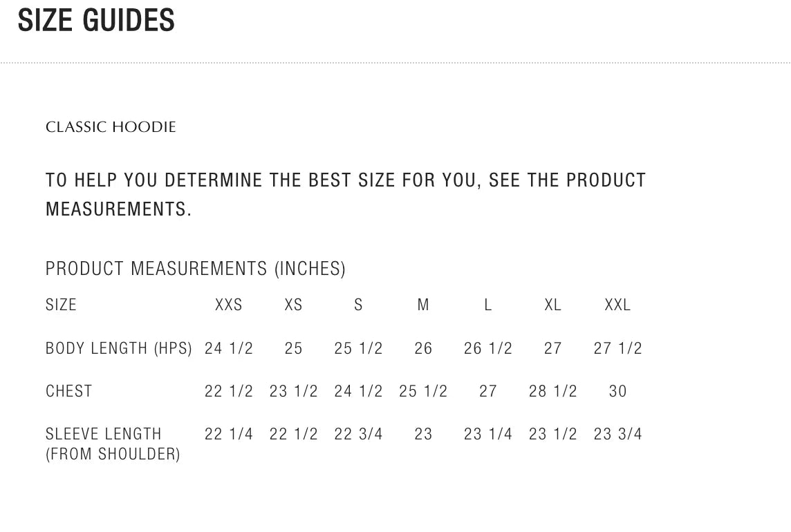Click the M sleeve length value 23
Image resolution: width=791 pixels, height=532 pixels.
423,435
